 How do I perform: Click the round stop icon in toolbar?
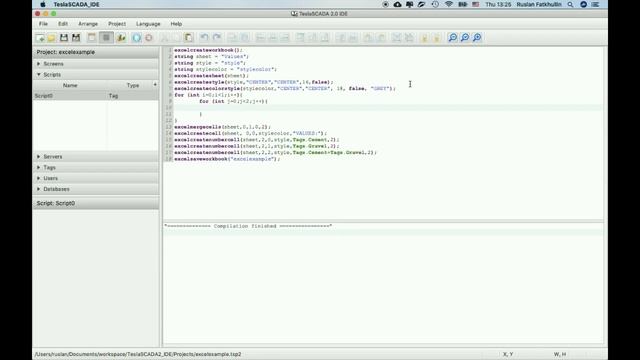149,38
